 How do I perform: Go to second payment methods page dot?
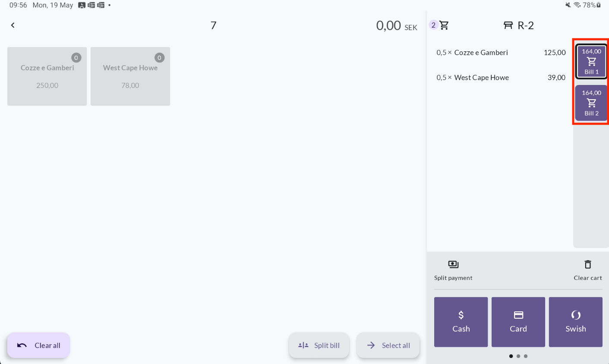518,356
